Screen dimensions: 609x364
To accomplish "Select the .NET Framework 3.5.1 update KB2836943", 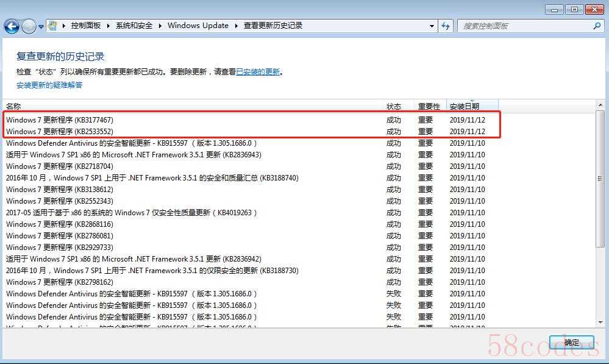I will (x=251, y=155).
